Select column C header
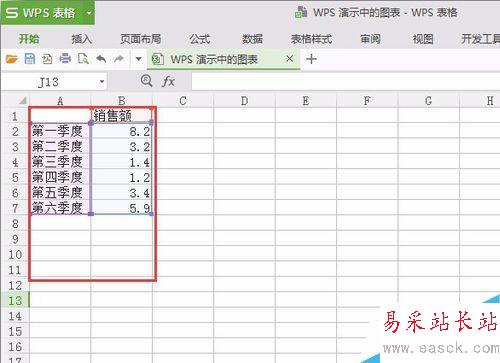The width and height of the screenshot is (500, 363). tap(183, 101)
